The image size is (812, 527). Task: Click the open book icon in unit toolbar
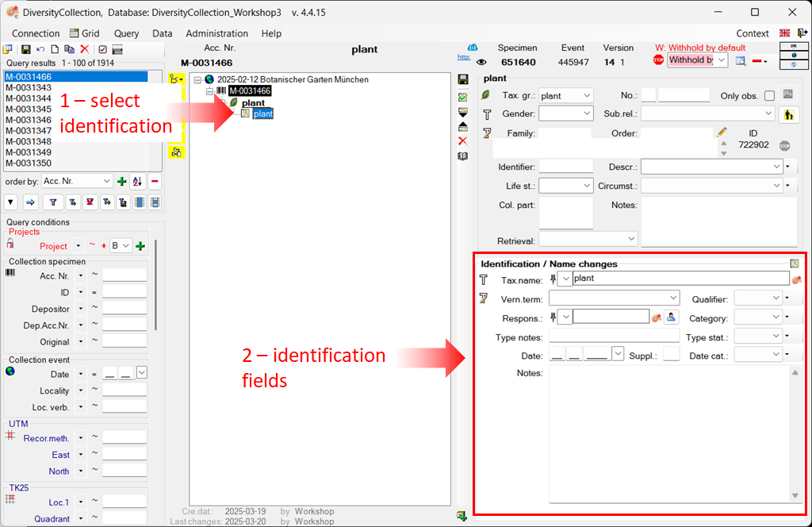tap(463, 156)
